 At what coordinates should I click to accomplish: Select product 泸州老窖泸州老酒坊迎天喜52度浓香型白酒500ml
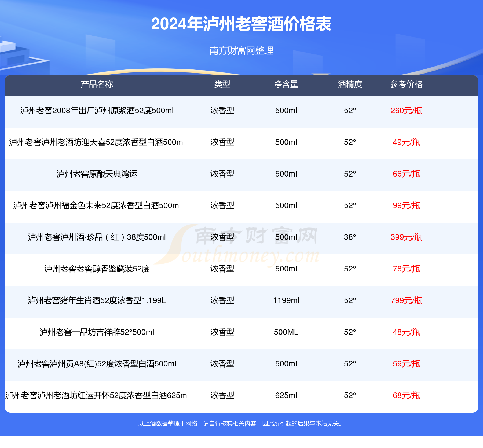point(97,142)
